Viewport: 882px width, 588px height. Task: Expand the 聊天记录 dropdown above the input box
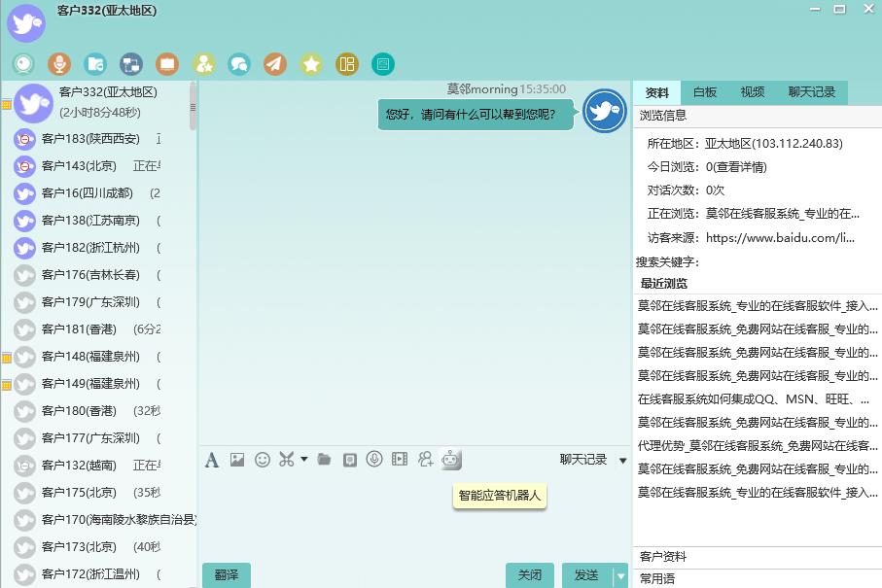click(622, 459)
